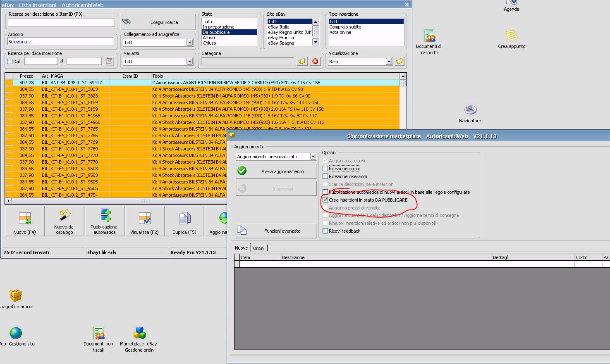Expand the Collegamento ad anagrafica dropdown

(189, 42)
